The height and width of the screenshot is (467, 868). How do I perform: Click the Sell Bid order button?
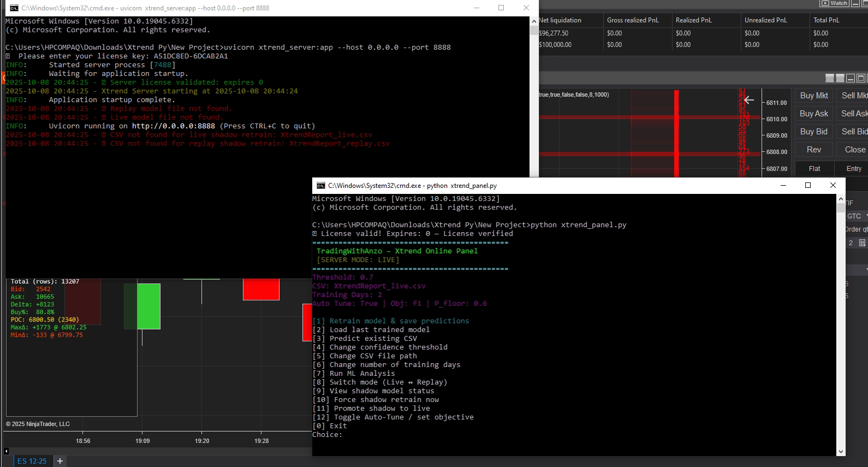(x=853, y=132)
